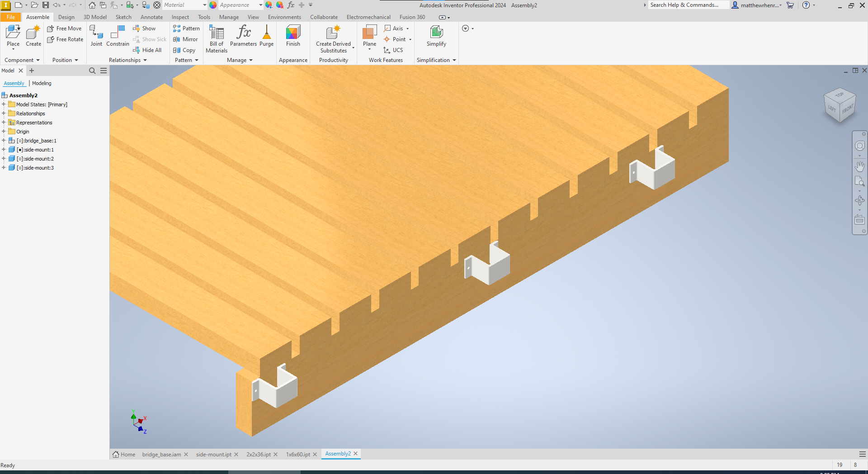
Task: Activate the Free Move tool
Action: [64, 28]
